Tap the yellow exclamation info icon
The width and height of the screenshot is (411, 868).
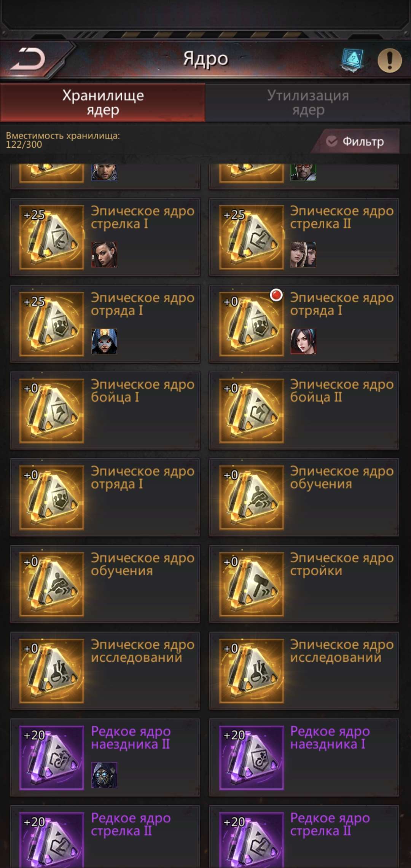click(390, 60)
